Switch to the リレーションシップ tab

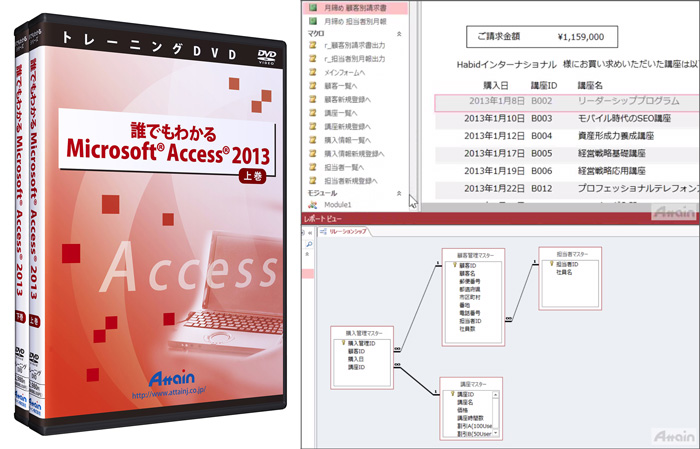pos(344,232)
